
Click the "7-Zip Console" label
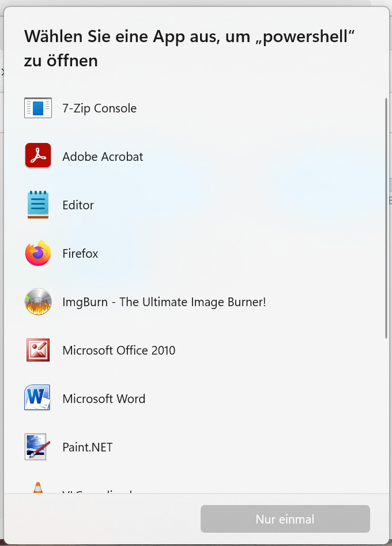[100, 108]
